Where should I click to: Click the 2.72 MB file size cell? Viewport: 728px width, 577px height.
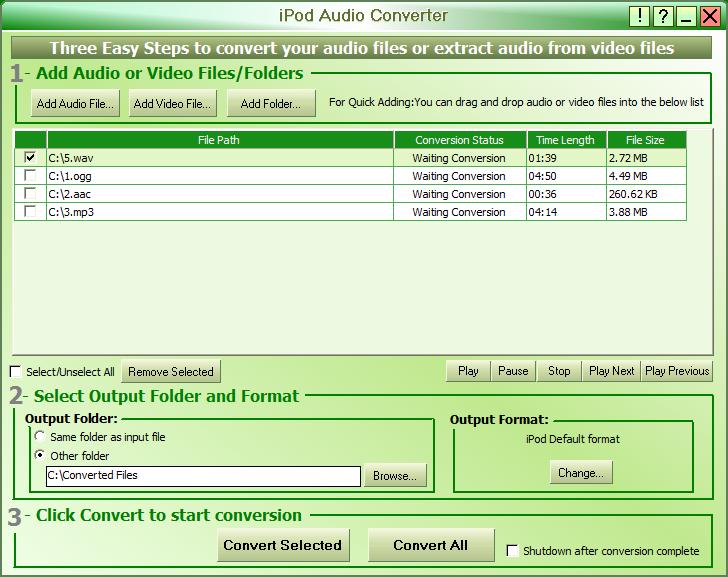tap(646, 158)
